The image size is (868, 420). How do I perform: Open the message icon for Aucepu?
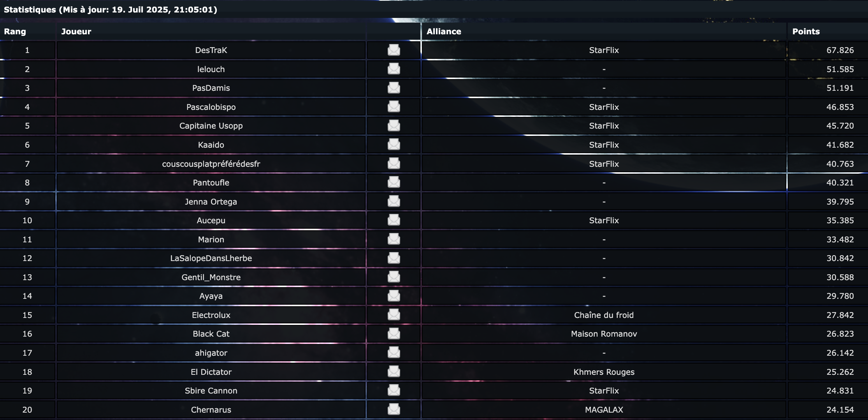pyautogui.click(x=394, y=220)
